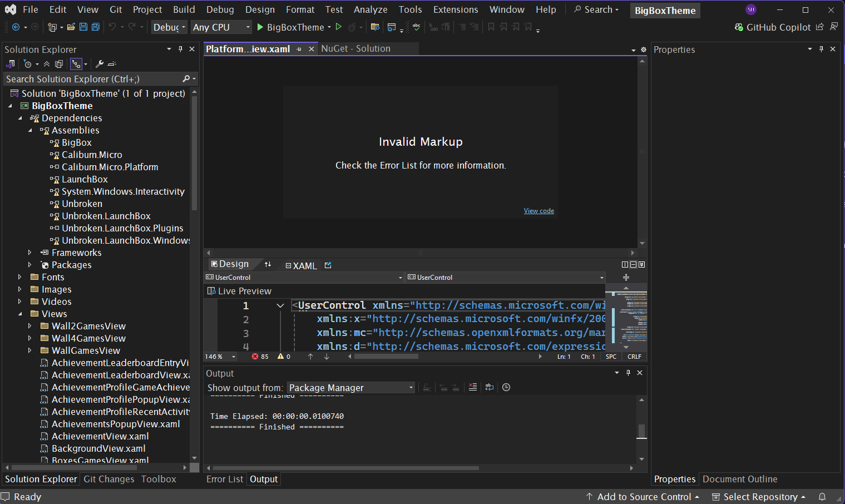
Task: Click the Navigate Backward arrow icon
Action: 16,27
